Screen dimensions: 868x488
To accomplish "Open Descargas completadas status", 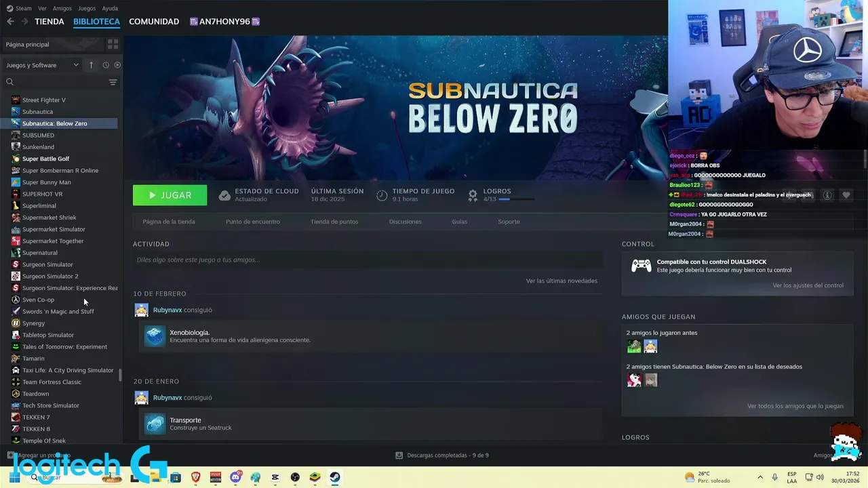I will 442,455.
